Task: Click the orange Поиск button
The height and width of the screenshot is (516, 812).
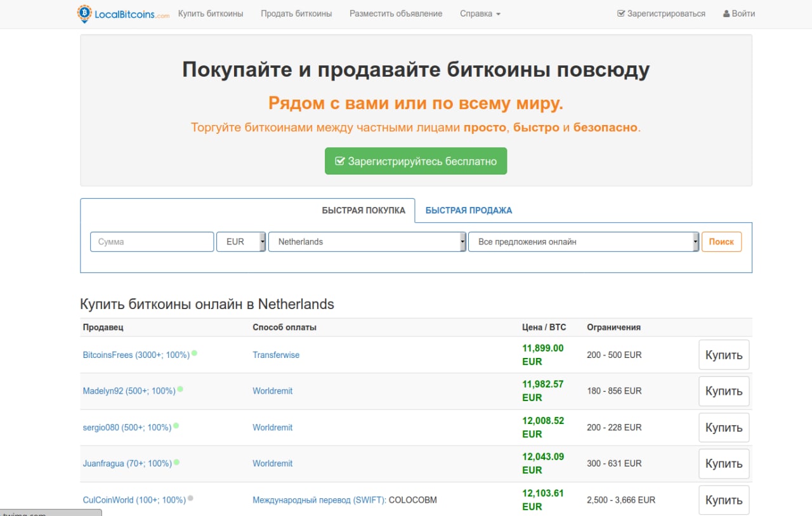Action: [x=721, y=242]
